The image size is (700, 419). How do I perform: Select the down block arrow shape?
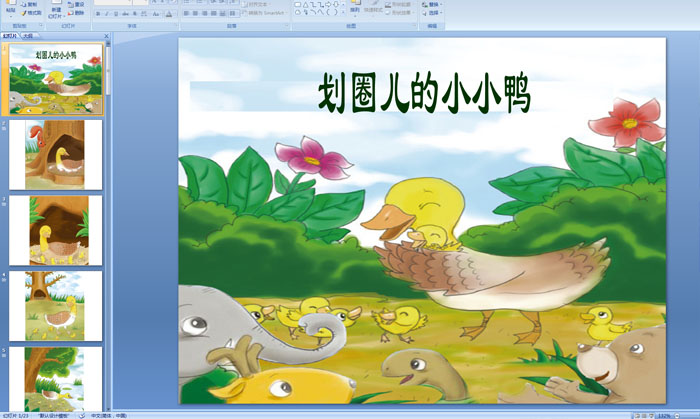(x=336, y=4)
